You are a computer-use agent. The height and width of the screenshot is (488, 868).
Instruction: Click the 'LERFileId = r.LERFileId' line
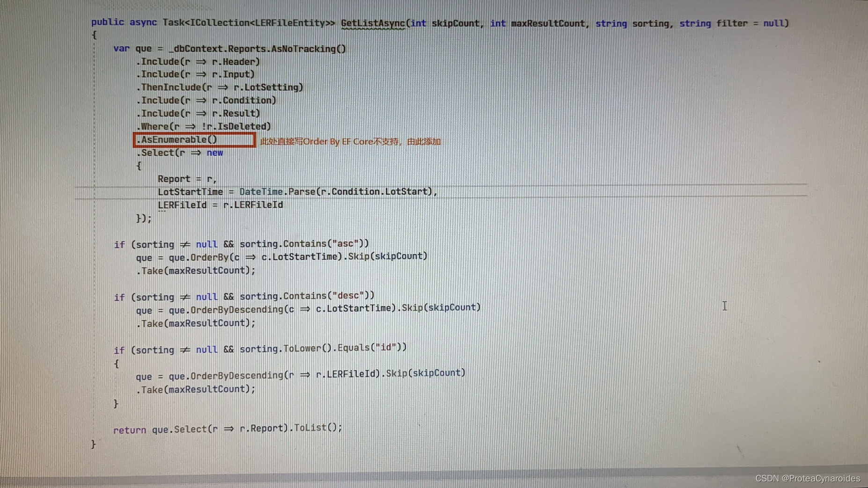[x=221, y=204]
